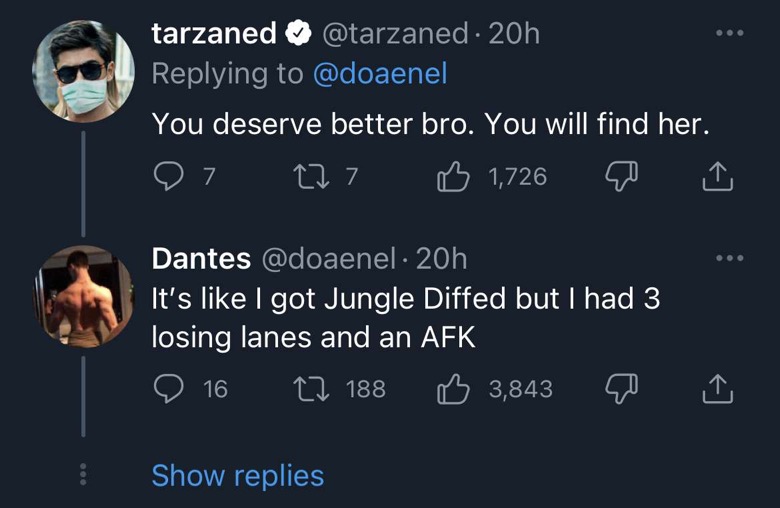Like Dantes' tweet with thumbs up
This screenshot has height=508, width=780.
click(x=453, y=389)
